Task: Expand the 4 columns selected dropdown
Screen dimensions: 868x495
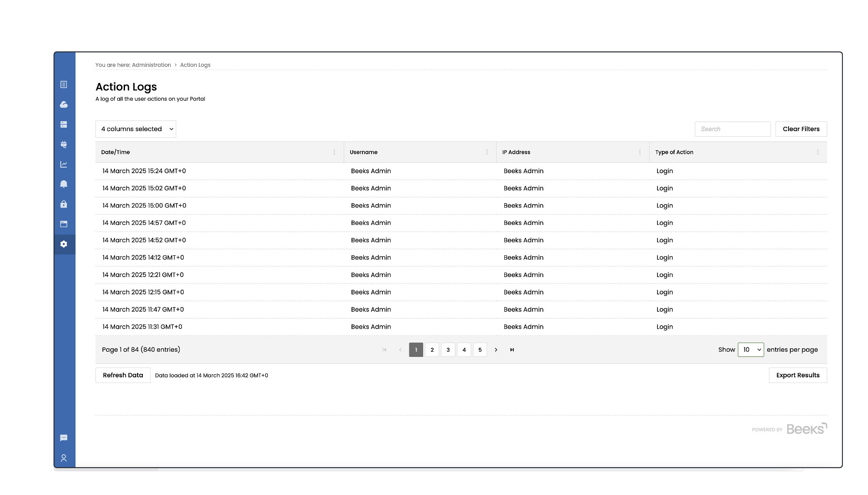Action: point(136,129)
